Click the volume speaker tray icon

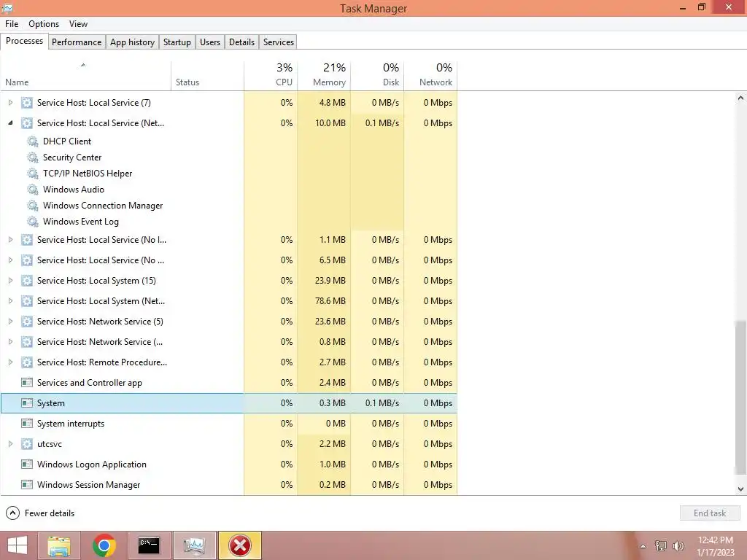[678, 546]
